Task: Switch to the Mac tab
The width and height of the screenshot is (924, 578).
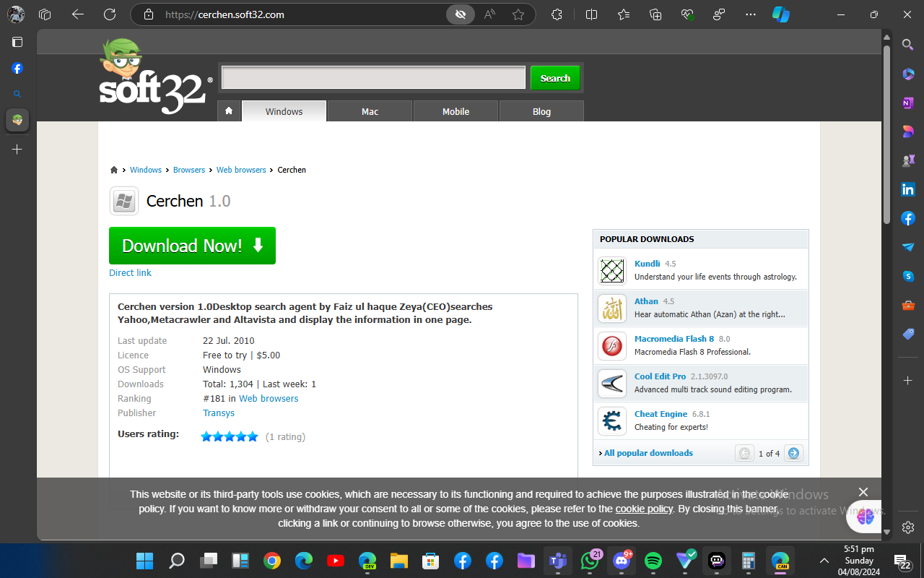Action: point(370,111)
